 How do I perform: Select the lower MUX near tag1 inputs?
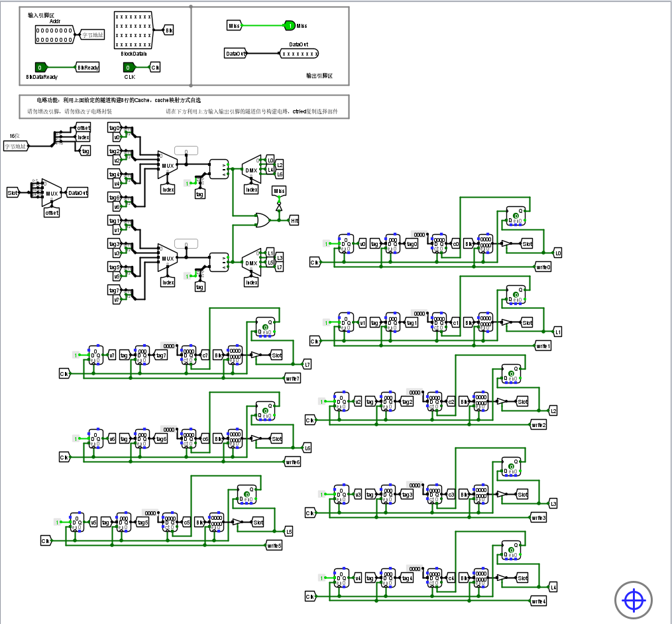[169, 259]
